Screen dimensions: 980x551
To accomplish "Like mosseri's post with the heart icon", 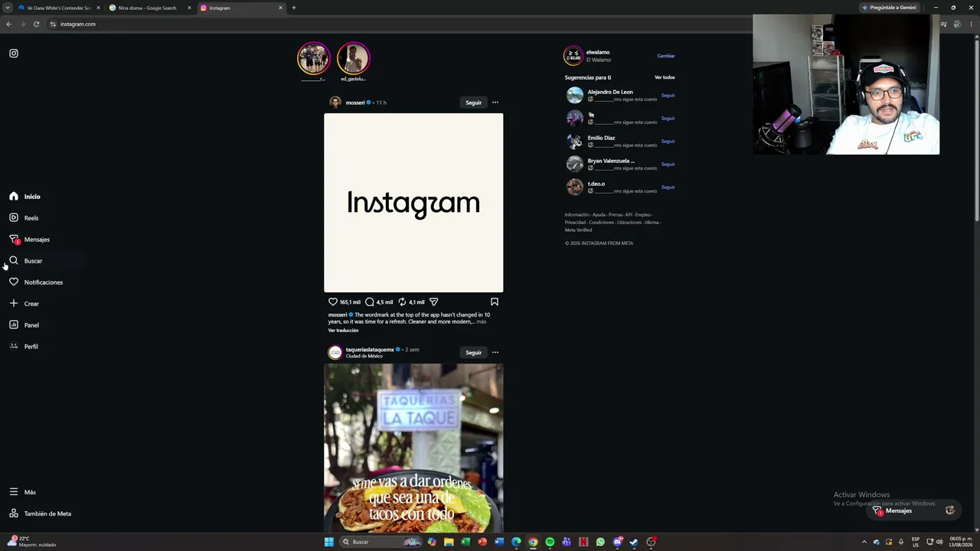I will [x=333, y=302].
